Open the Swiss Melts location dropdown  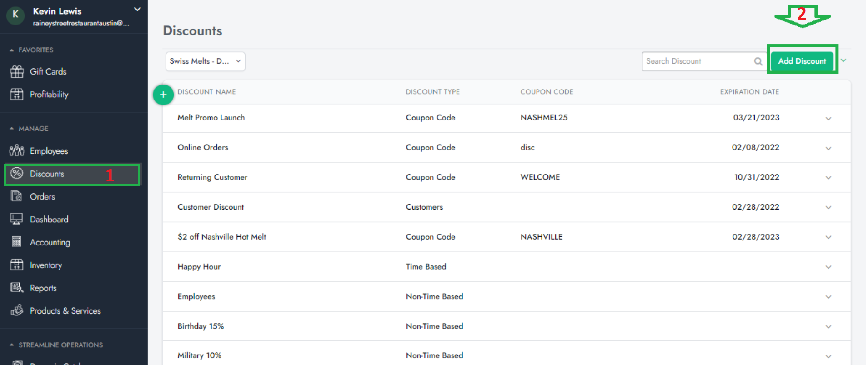click(205, 61)
